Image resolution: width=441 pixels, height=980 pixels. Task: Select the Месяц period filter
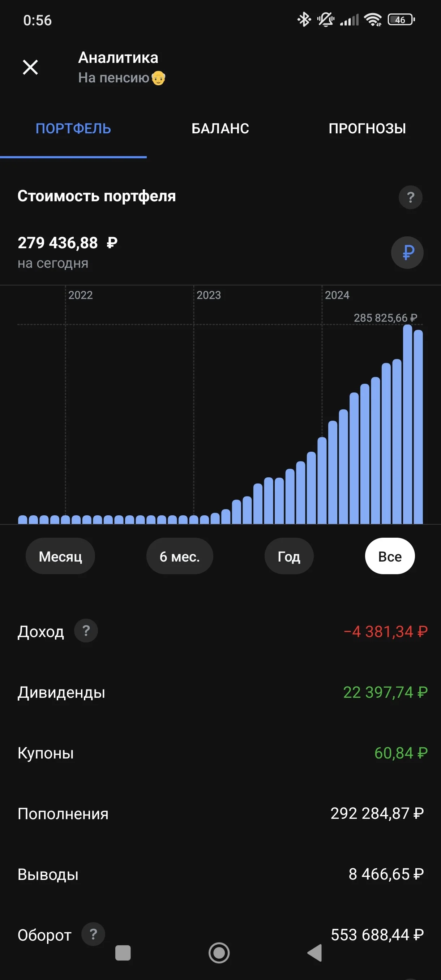pyautogui.click(x=60, y=556)
